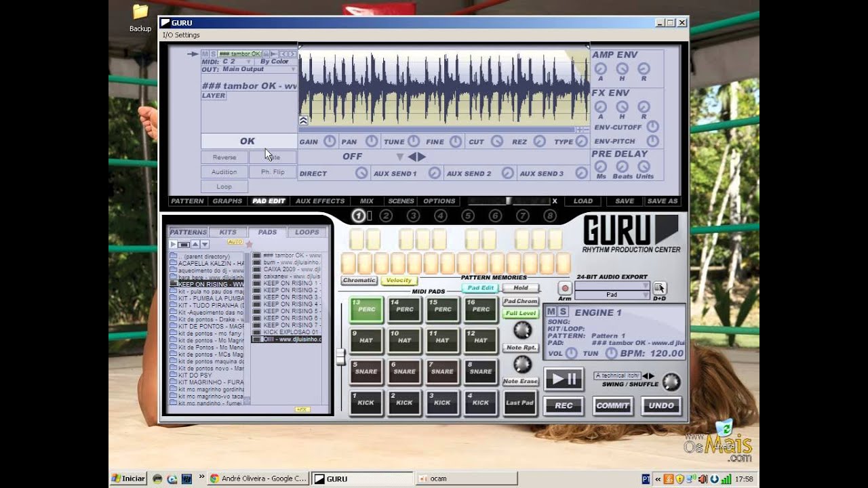Click the pad volume vertical slider handle

340,356
